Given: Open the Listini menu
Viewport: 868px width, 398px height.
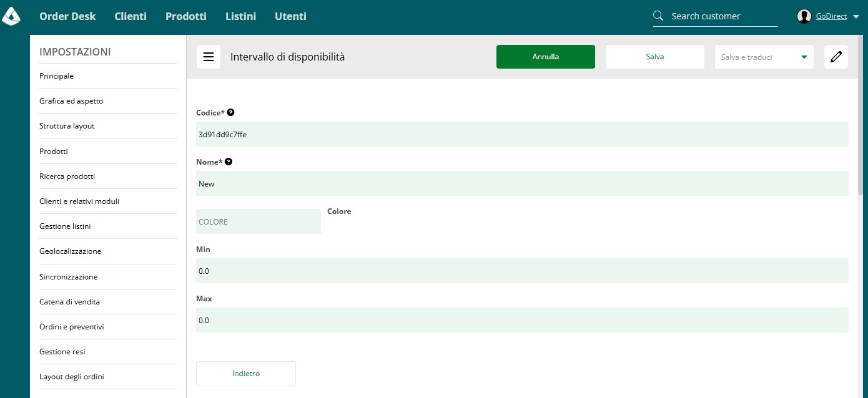Looking at the screenshot, I should pos(240,16).
